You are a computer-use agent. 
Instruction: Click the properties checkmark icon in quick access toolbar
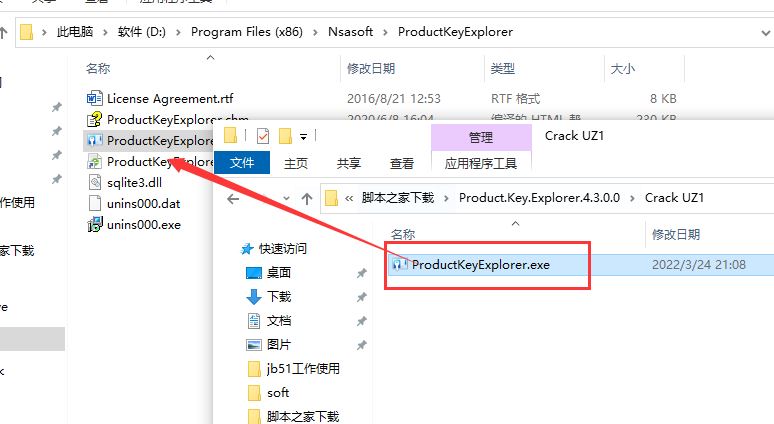263,136
